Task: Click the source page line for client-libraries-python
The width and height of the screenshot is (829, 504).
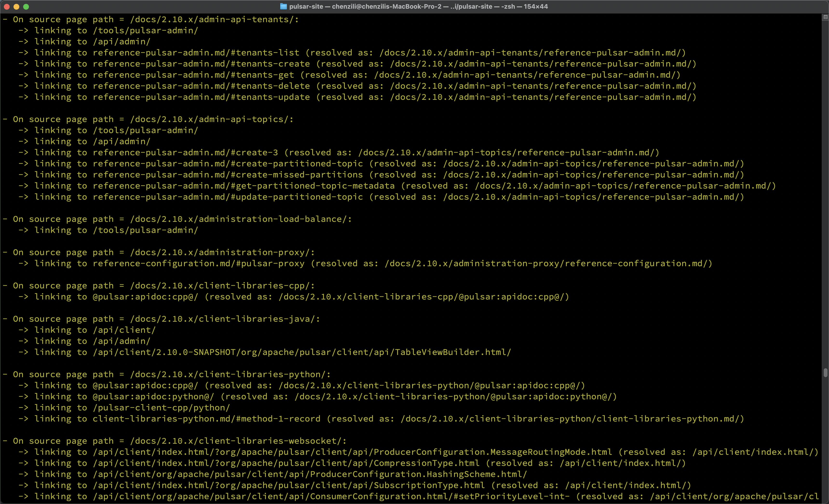Action: [167, 375]
